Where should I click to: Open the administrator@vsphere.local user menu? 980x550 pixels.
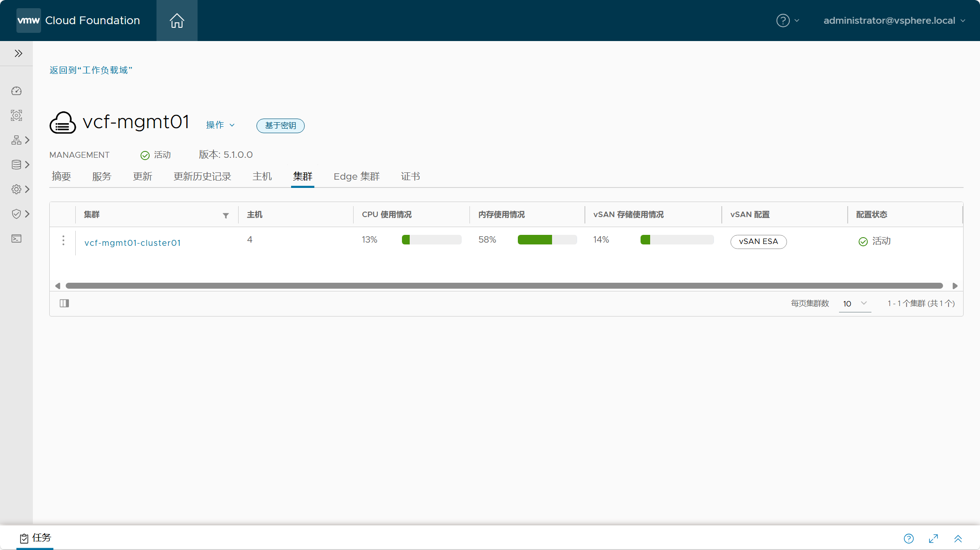(895, 21)
